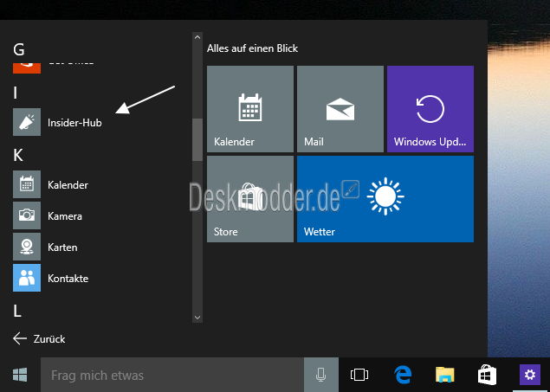Viewport: 550px width, 392px height.
Task: Open the Kamera app icon
Action: pos(27,215)
